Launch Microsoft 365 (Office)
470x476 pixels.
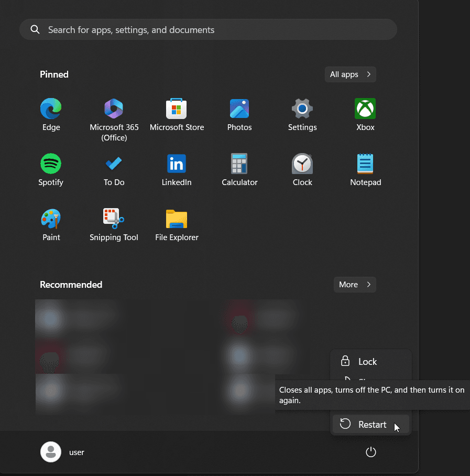click(x=114, y=120)
